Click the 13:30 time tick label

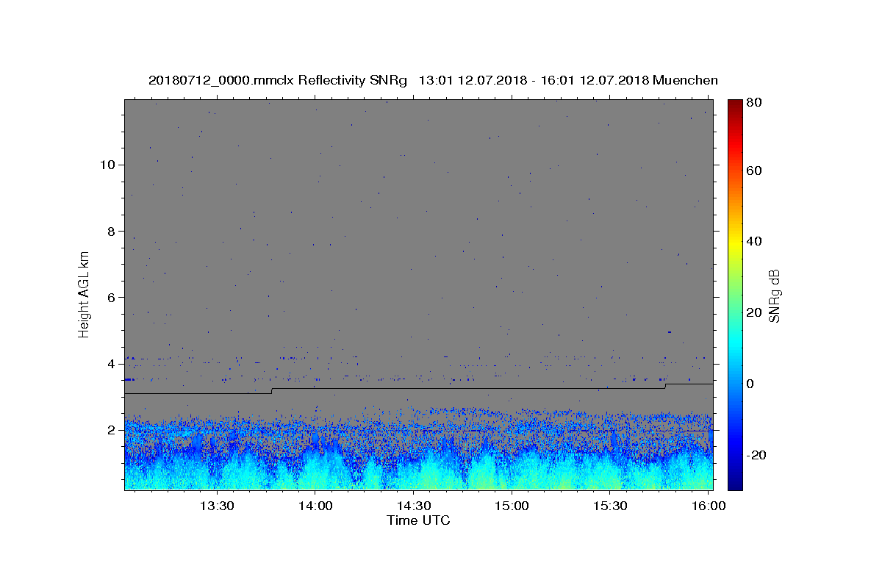(217, 506)
